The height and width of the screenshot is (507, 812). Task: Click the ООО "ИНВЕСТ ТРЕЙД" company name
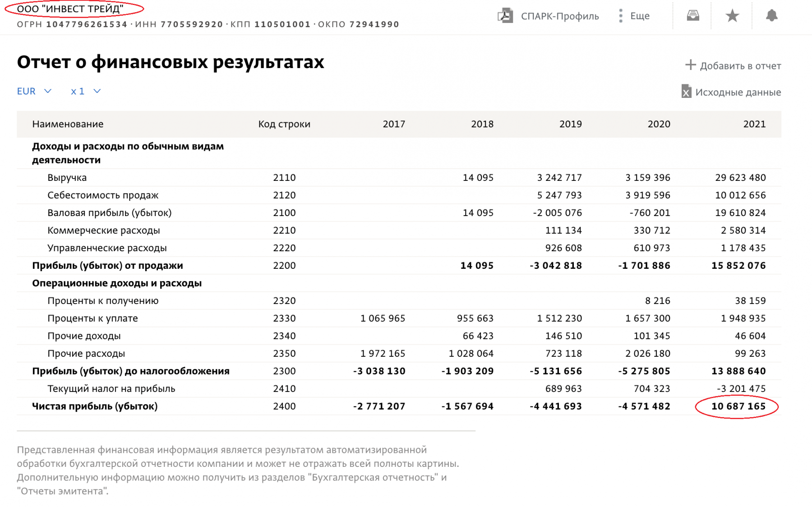tap(70, 9)
